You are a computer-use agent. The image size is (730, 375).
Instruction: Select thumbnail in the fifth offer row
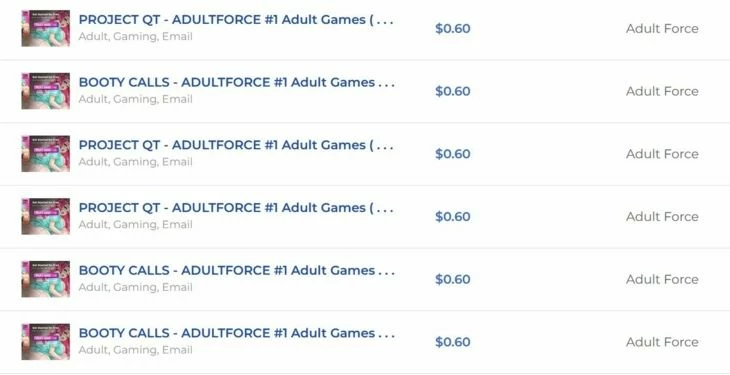46,279
